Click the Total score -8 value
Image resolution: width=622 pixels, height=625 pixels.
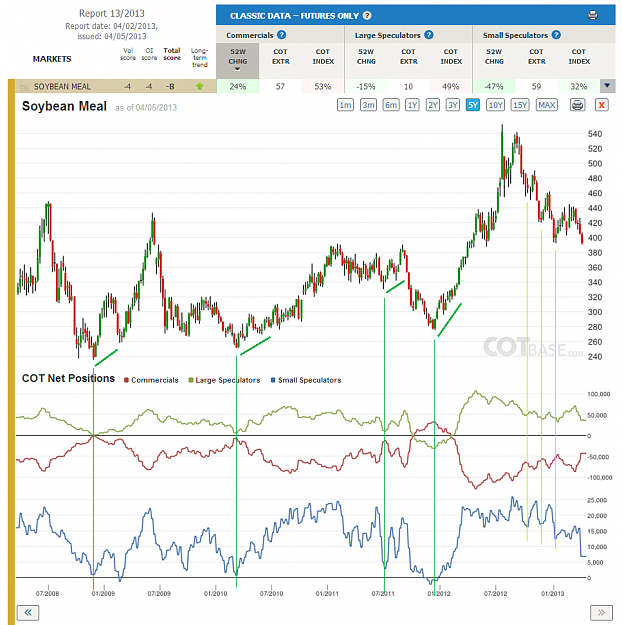click(x=170, y=86)
